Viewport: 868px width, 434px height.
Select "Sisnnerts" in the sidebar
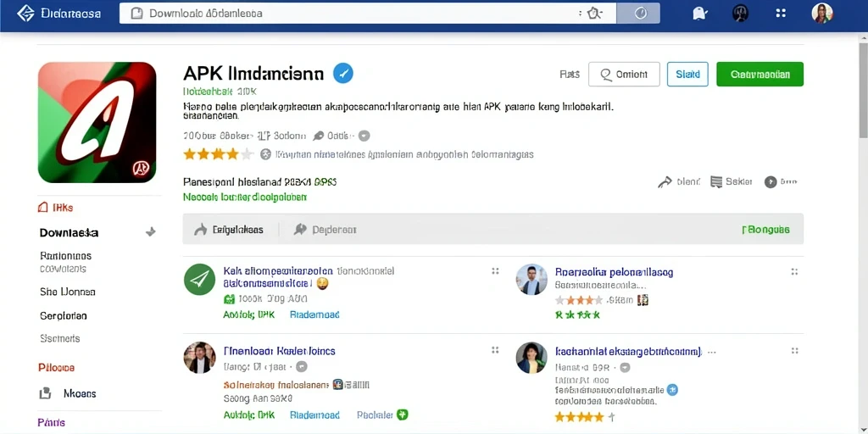click(x=60, y=338)
